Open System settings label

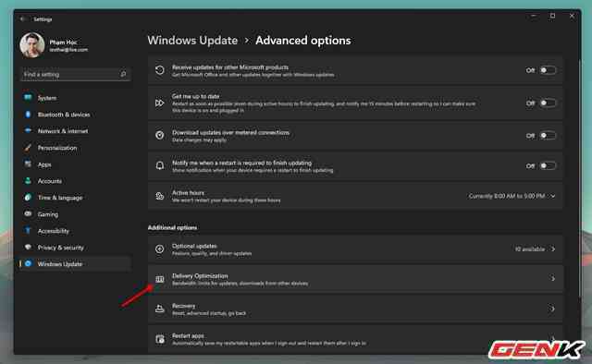[x=47, y=98]
